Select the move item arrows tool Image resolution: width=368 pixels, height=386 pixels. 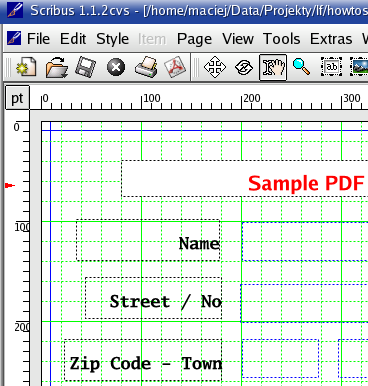[215, 67]
